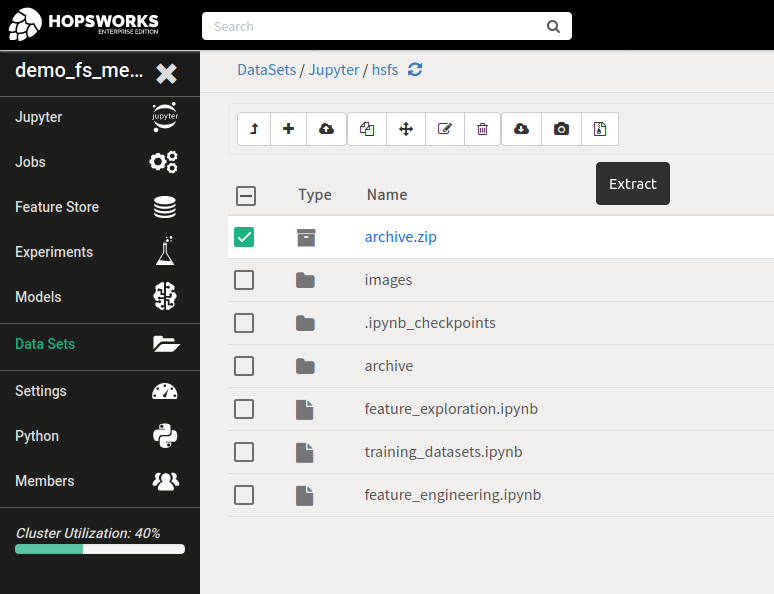Click the download cloud toolbar icon
Viewport: 774px width, 594px height.
tap(521, 129)
